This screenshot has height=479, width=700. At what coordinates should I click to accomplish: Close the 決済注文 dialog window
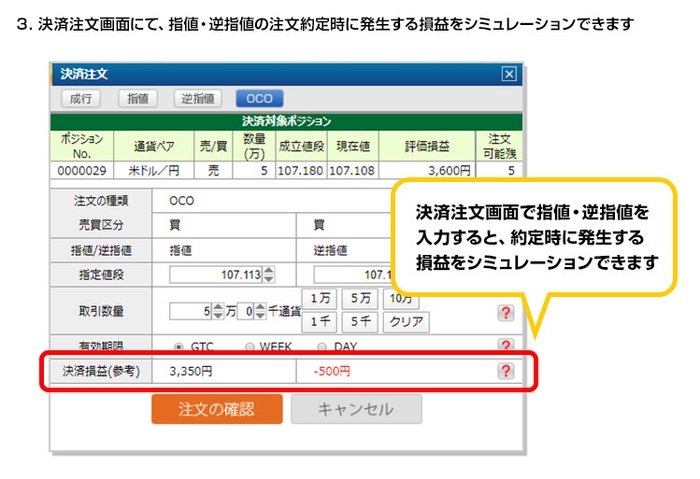(x=508, y=74)
